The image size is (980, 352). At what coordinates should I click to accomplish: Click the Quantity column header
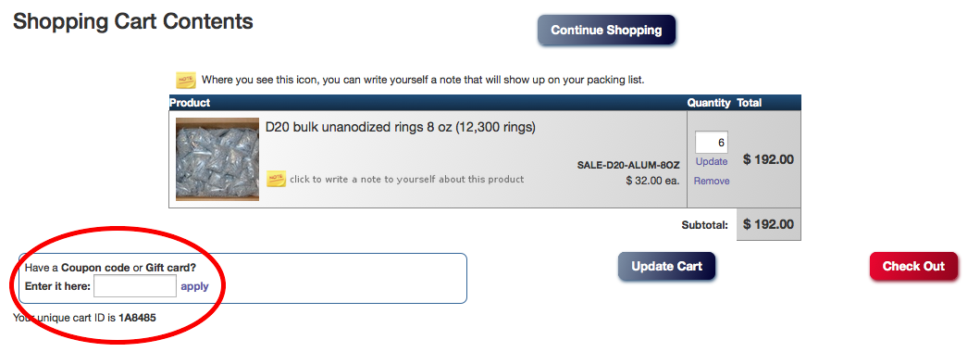pyautogui.click(x=709, y=103)
